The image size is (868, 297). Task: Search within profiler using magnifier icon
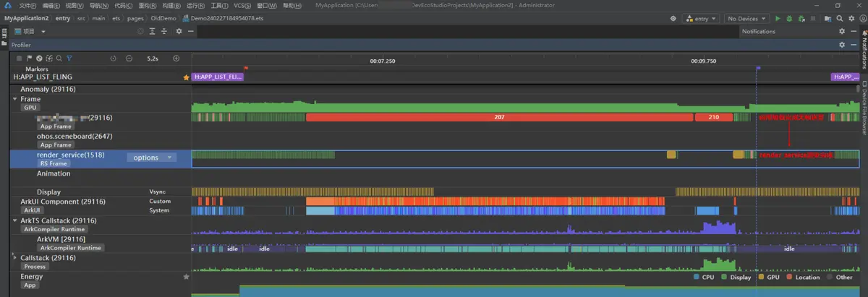[x=59, y=58]
